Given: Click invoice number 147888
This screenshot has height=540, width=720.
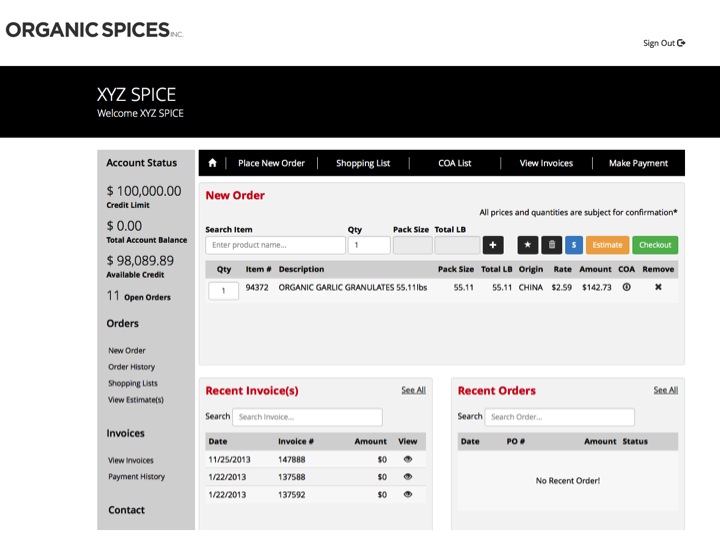Looking at the screenshot, I should [292, 460].
